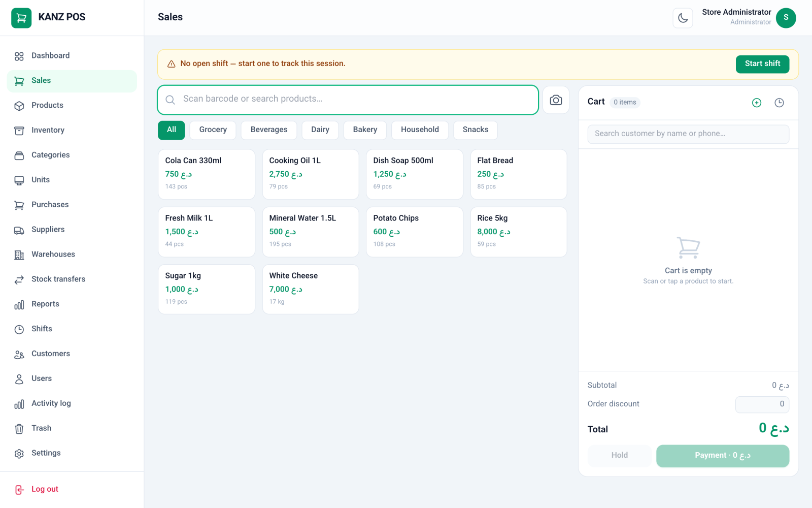Screen dimensions: 812x508
Task: Filter products by Beverages
Action: pyautogui.click(x=269, y=130)
